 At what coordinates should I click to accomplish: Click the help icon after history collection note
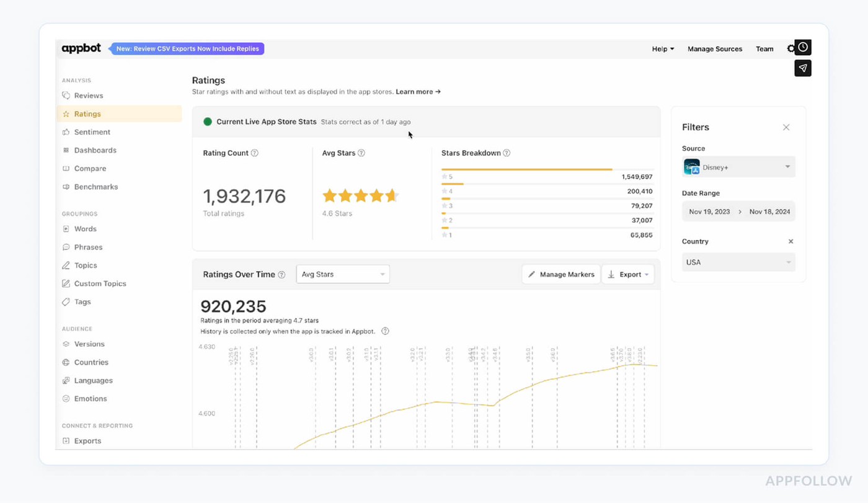click(x=385, y=331)
